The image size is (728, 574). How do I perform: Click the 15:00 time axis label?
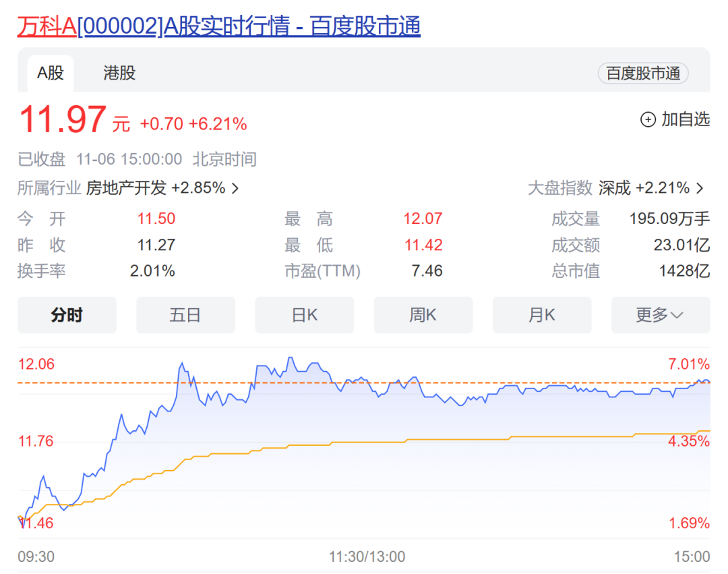point(692,556)
